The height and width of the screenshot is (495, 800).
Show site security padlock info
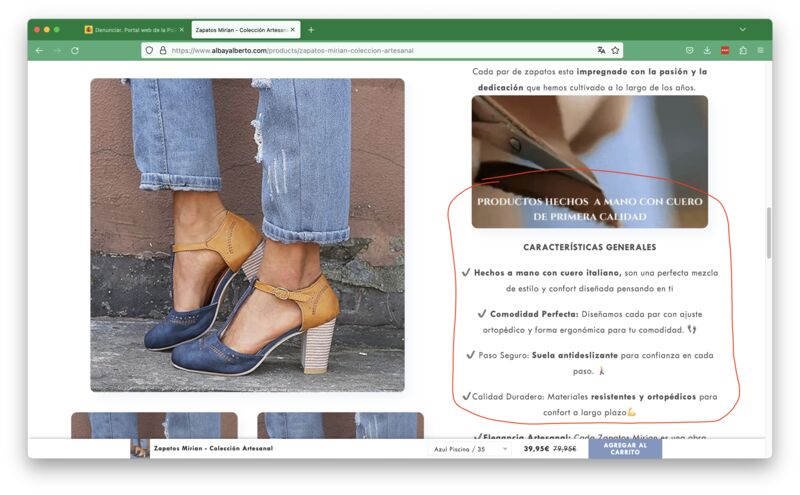[163, 51]
